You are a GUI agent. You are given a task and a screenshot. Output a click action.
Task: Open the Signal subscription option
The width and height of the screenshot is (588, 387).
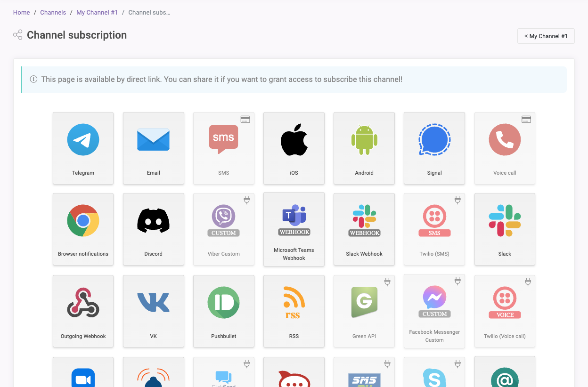tap(434, 148)
